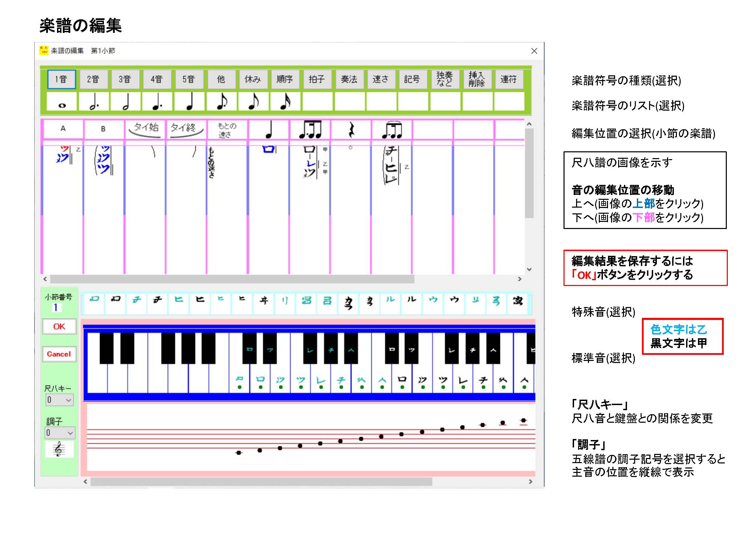Click the OK button to save
The image size is (756, 535).
(x=59, y=326)
